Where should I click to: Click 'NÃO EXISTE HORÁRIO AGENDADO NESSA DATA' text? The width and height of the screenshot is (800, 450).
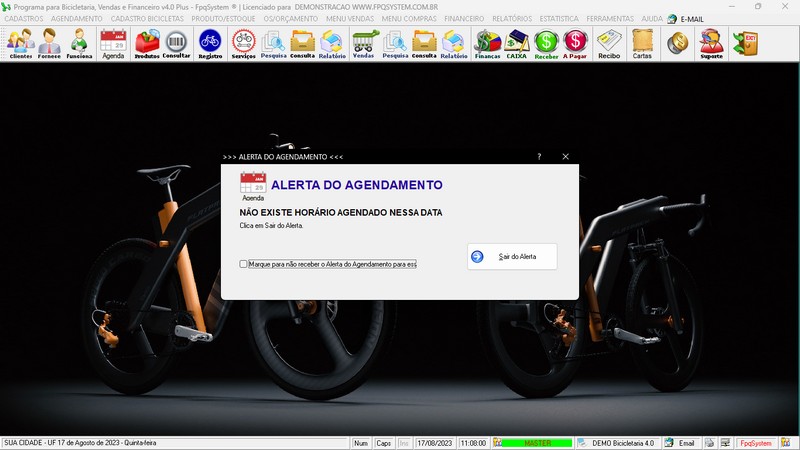341,212
